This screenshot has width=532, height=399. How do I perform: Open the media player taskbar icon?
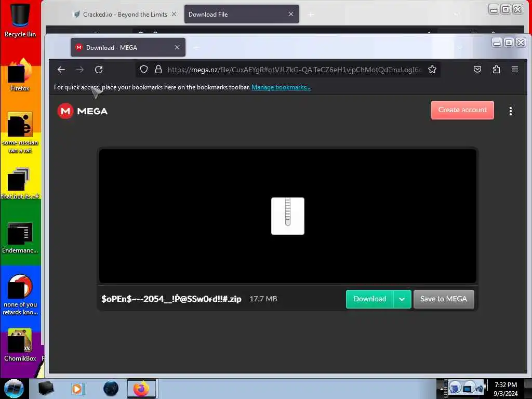(x=77, y=389)
